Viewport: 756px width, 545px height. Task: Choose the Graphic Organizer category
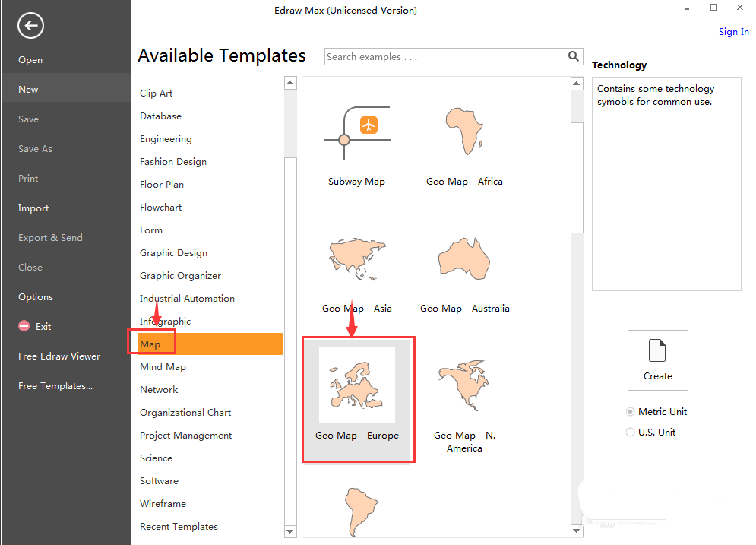click(180, 276)
